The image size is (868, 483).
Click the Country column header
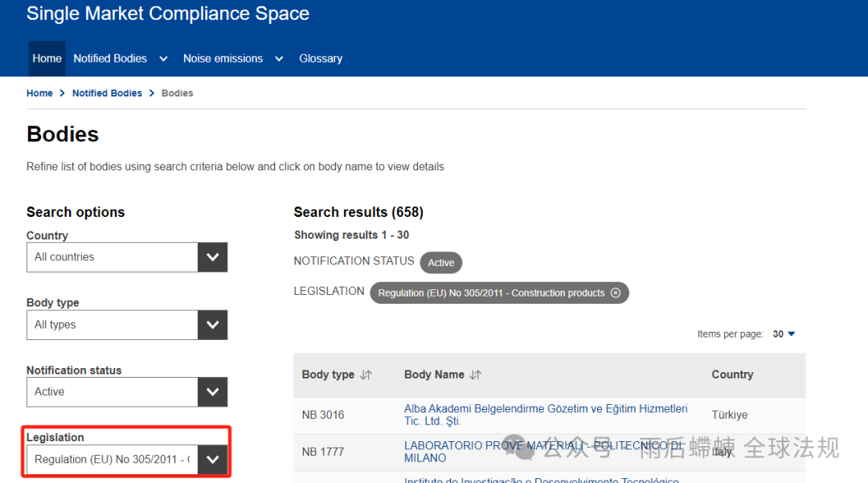732,375
